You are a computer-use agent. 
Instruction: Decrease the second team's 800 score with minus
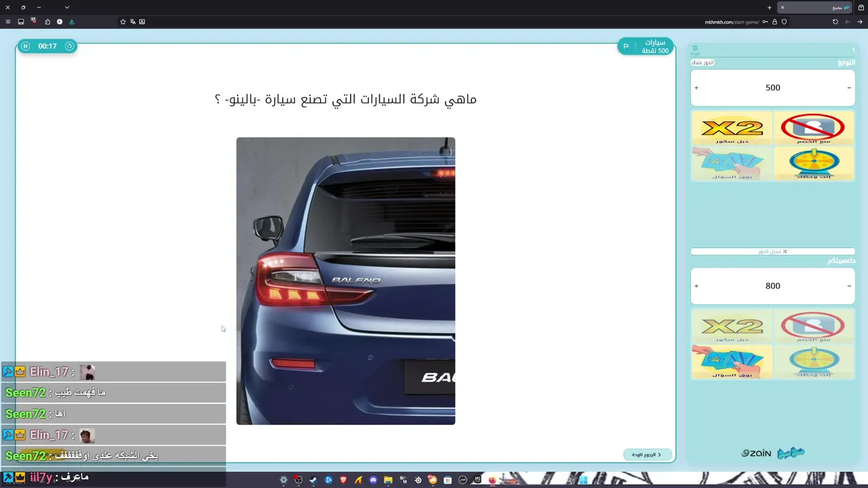click(x=849, y=286)
